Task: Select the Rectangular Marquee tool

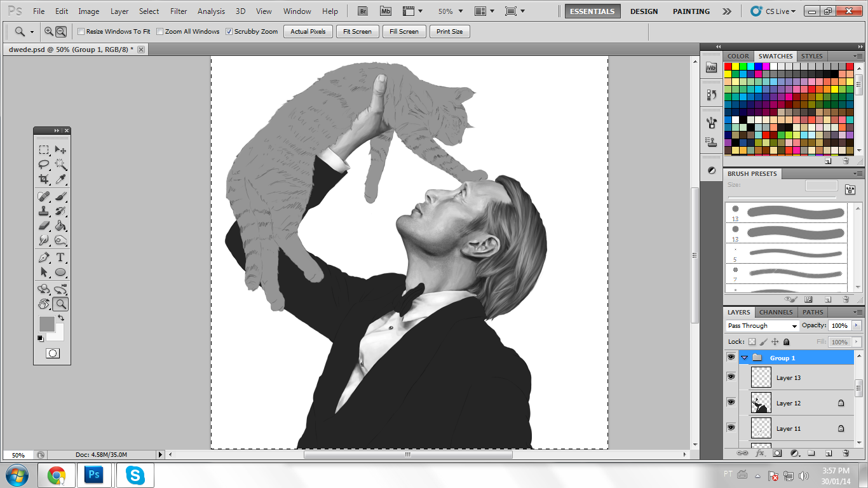Action: point(44,150)
